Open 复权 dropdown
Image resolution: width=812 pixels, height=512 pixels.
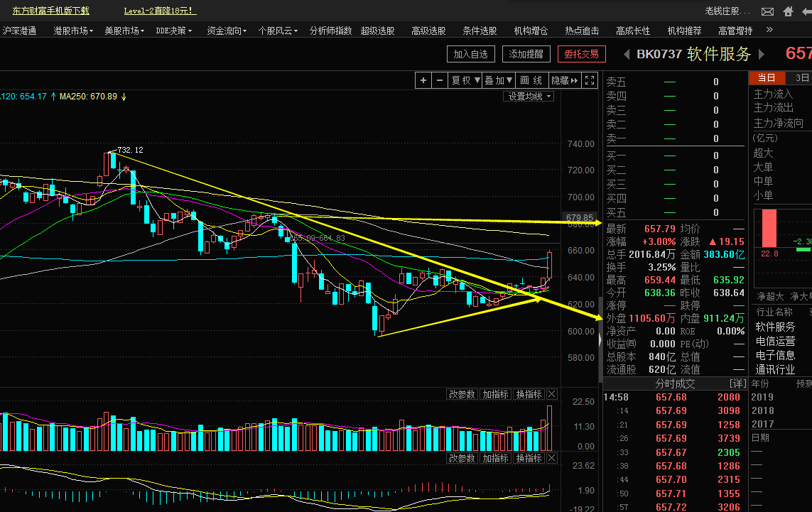[465, 80]
